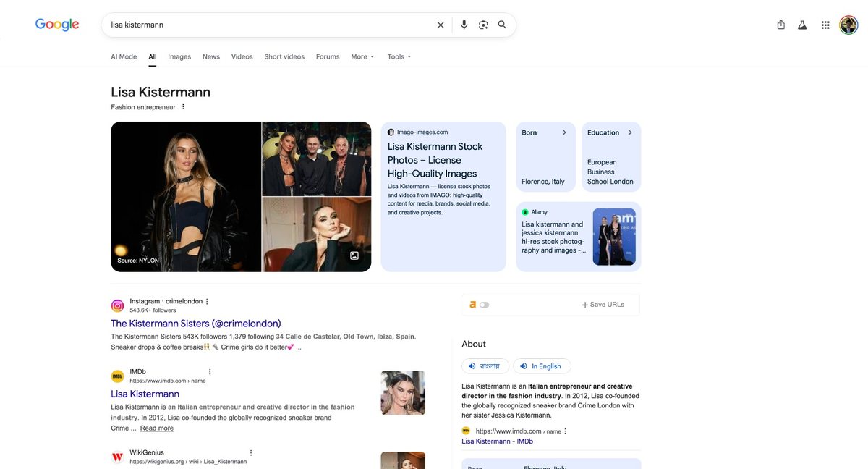Open large NYLON source photo
Viewport: 868px width, 469px height.
tap(186, 197)
